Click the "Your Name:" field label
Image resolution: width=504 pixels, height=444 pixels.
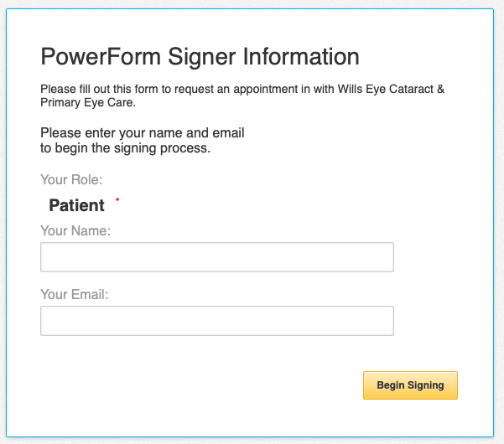click(75, 230)
